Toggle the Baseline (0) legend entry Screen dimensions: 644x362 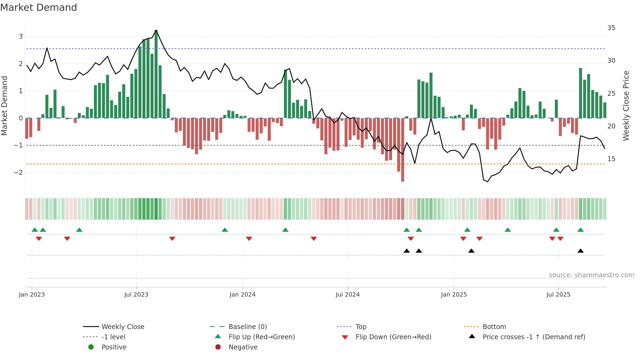238,327
